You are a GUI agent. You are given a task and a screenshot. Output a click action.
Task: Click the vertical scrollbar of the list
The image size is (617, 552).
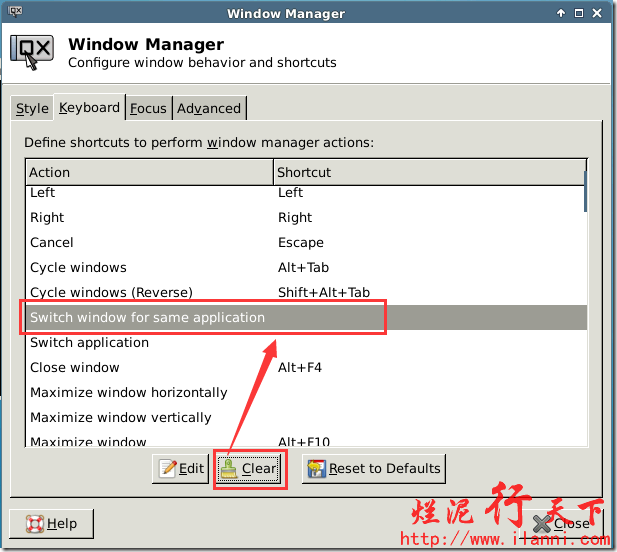coord(585,300)
